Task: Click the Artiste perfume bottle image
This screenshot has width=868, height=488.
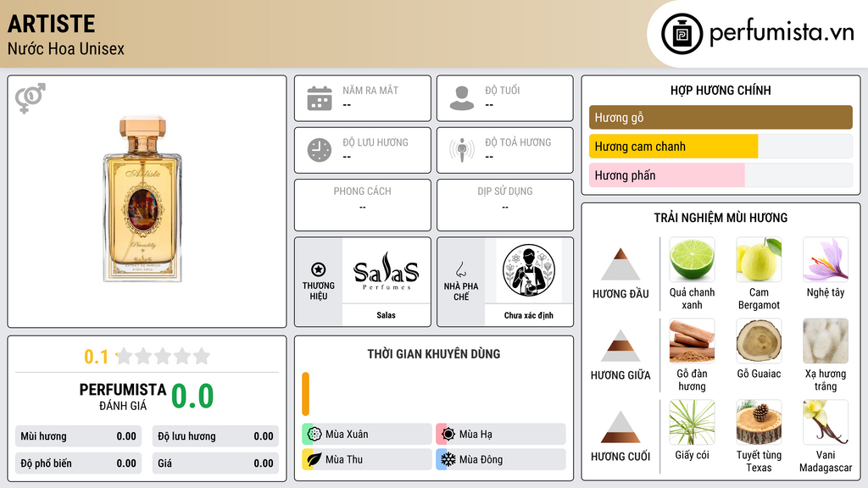Action: (142, 199)
